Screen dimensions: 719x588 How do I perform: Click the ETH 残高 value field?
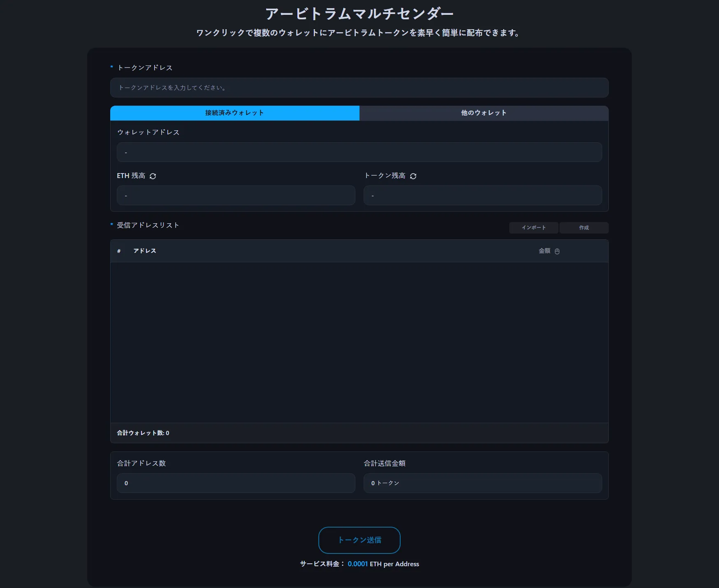coord(236,195)
